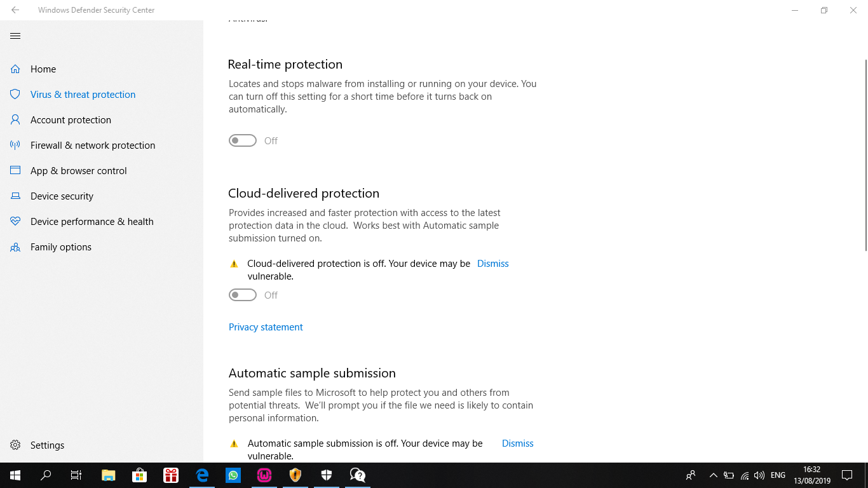Open Microsoft Store from the taskbar
The width and height of the screenshot is (868, 488).
(x=140, y=475)
